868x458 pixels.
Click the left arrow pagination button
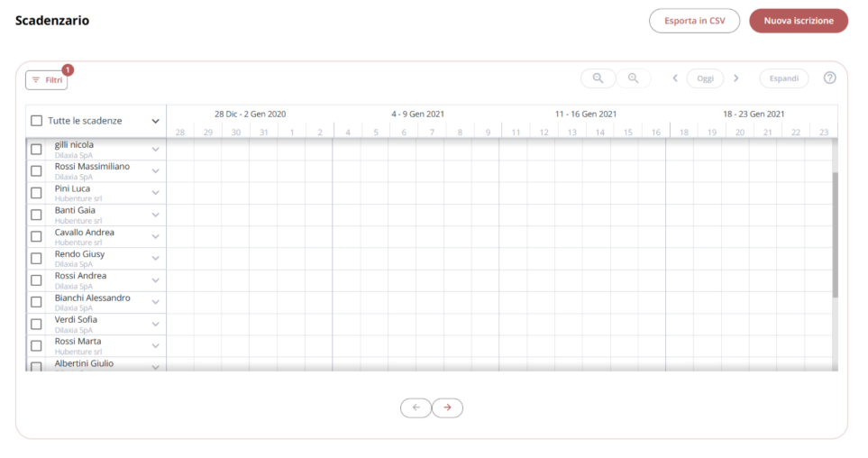416,408
